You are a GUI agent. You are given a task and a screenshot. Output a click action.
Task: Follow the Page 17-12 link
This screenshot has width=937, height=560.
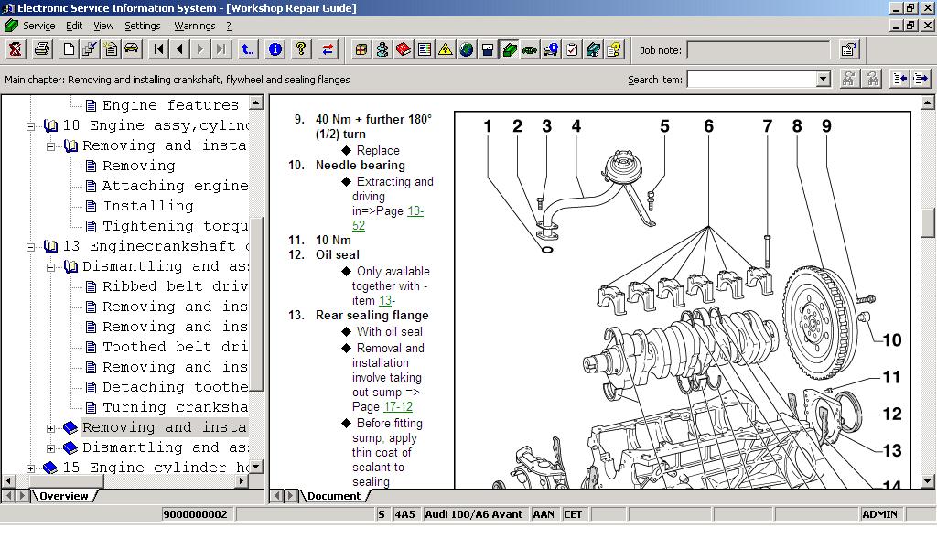[397, 406]
